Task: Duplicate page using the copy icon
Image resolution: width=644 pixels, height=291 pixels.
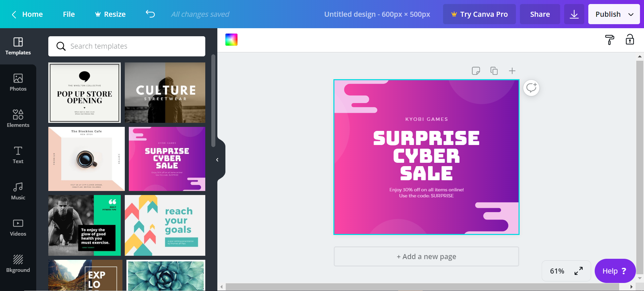Action: (494, 71)
